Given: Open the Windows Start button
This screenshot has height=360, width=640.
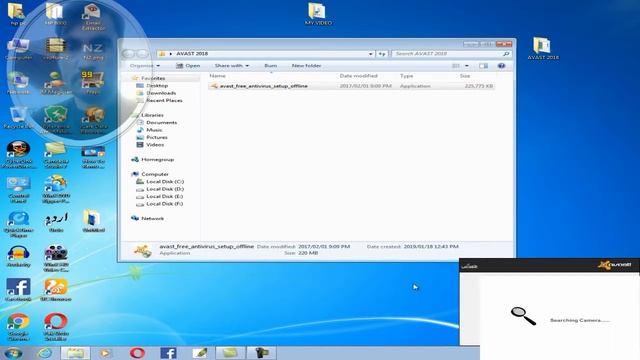Looking at the screenshot, I should point(13,353).
